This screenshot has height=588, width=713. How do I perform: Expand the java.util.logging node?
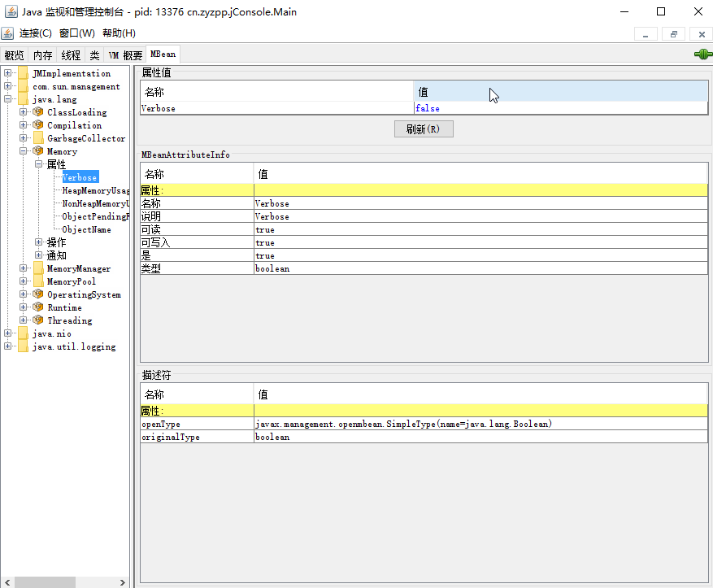[x=8, y=346]
